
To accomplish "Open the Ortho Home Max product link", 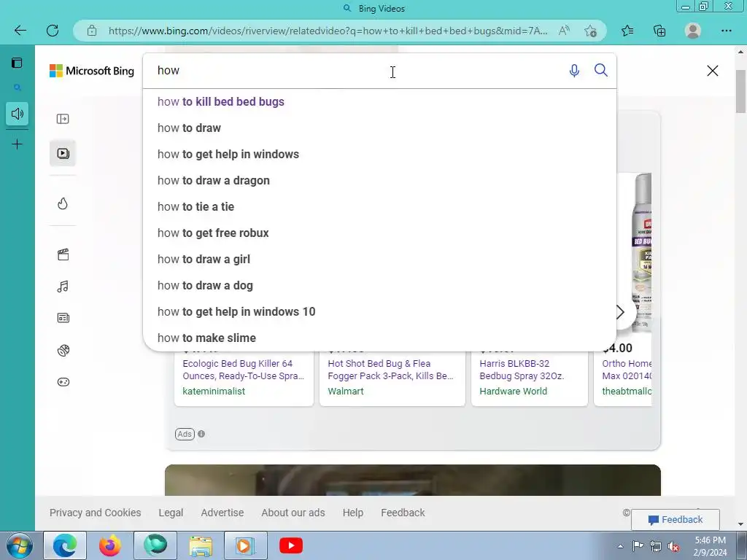I will click(x=627, y=370).
